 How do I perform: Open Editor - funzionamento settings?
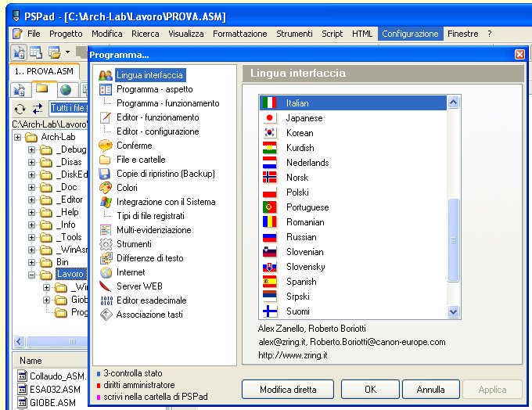point(158,117)
